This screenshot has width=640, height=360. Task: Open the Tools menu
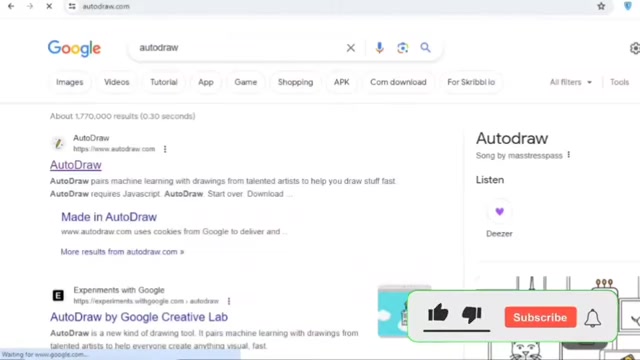[619, 82]
